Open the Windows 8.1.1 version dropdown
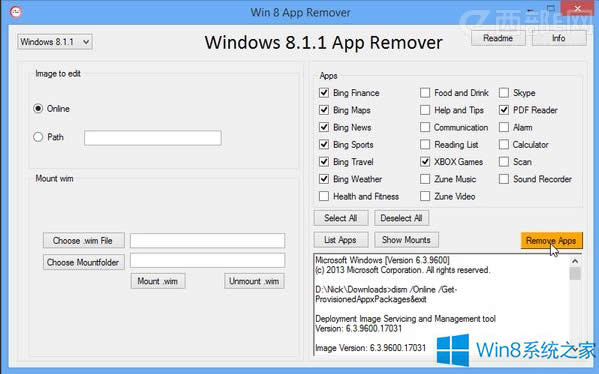Screen dimensions: 599x374 coord(55,42)
